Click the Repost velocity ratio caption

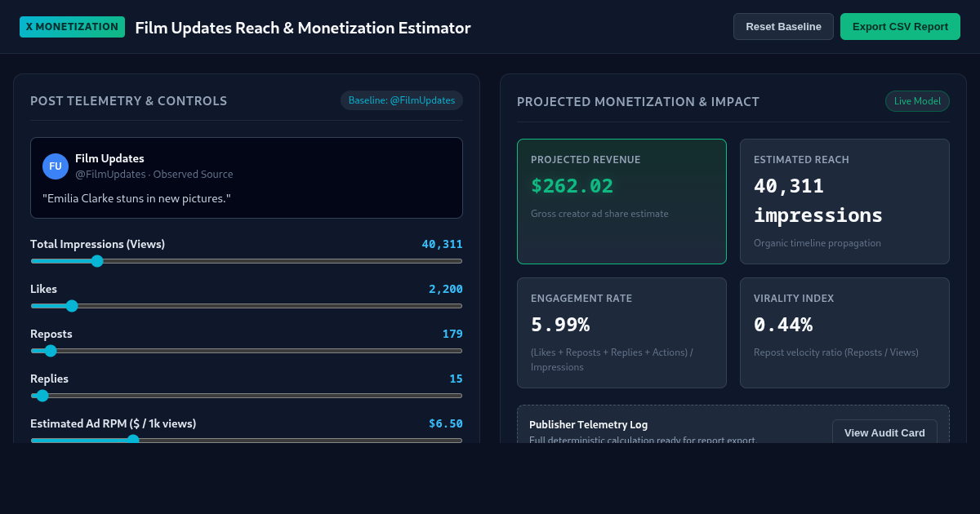(836, 352)
